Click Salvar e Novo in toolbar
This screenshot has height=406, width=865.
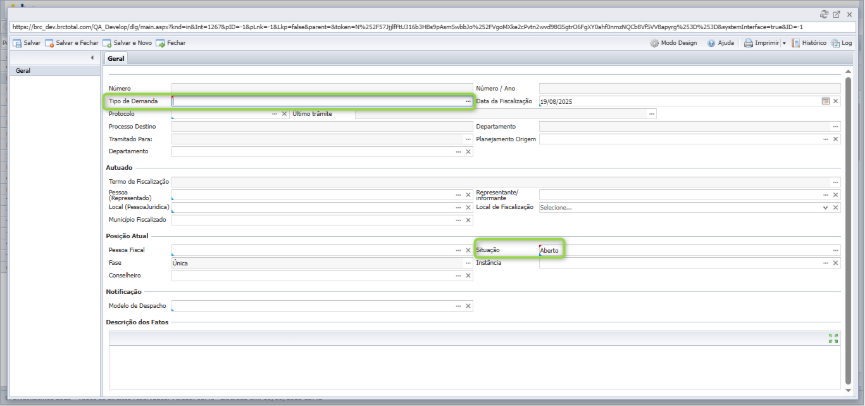point(127,42)
